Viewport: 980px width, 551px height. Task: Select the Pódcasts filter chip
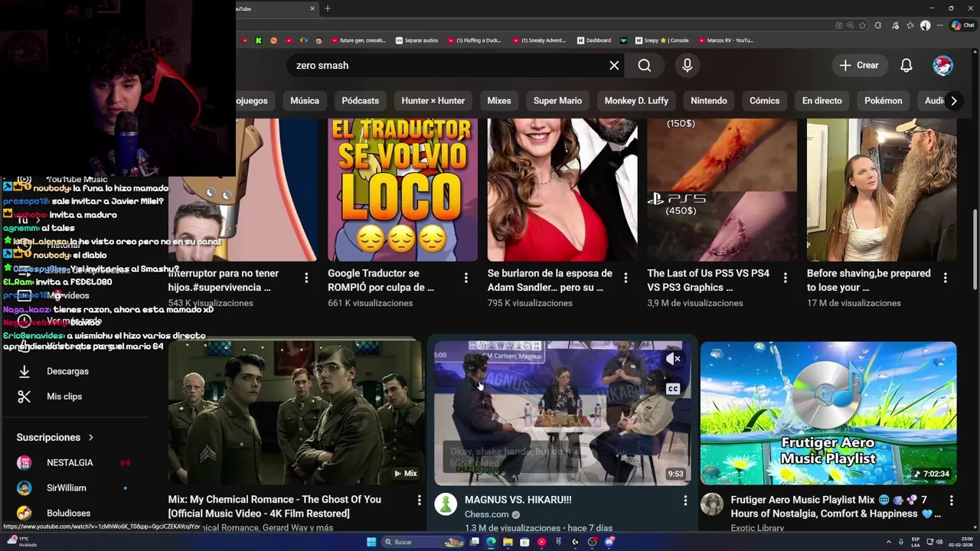pos(360,100)
